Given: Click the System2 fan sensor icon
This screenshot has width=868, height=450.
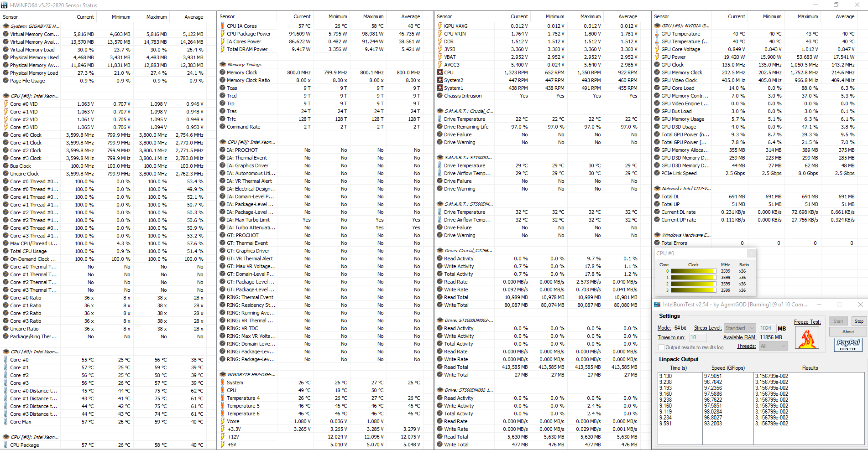Looking at the screenshot, I should tap(440, 80).
